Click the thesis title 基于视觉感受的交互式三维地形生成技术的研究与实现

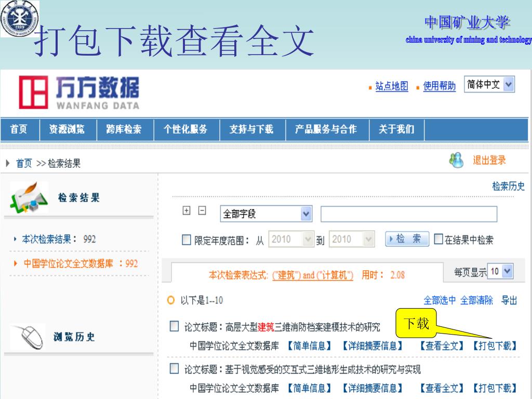pos(323,369)
